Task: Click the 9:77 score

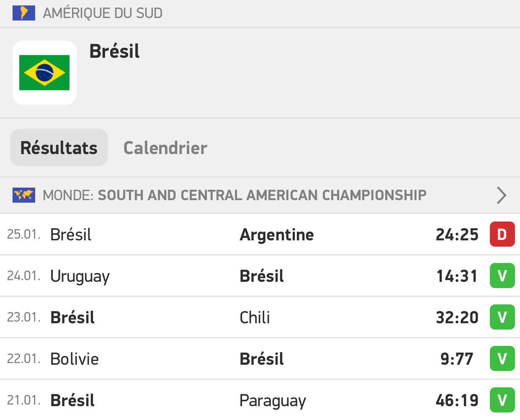Action: tap(457, 359)
